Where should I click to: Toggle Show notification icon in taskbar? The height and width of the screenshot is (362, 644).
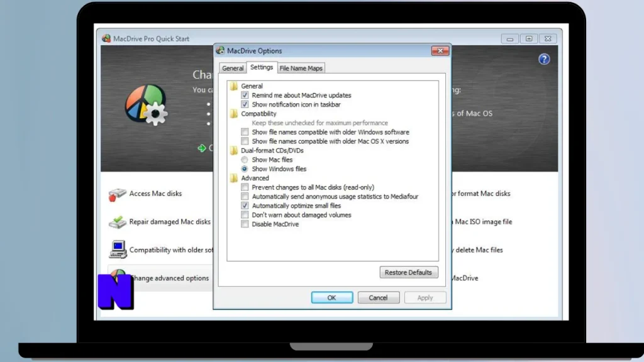pyautogui.click(x=245, y=105)
